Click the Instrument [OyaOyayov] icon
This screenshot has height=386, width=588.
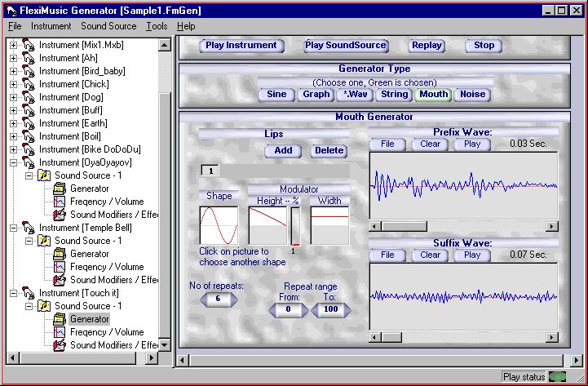29,162
